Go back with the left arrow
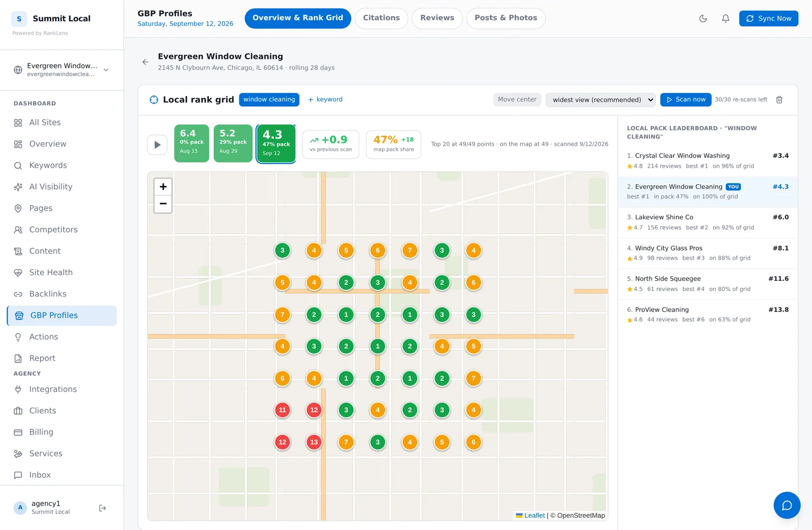This screenshot has height=530, width=812. [x=146, y=62]
